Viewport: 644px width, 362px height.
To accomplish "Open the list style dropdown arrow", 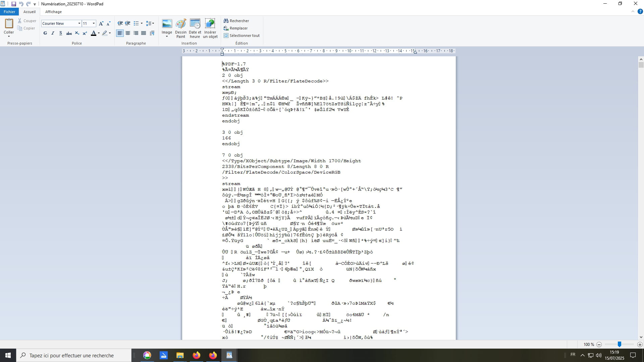I will pos(142,23).
